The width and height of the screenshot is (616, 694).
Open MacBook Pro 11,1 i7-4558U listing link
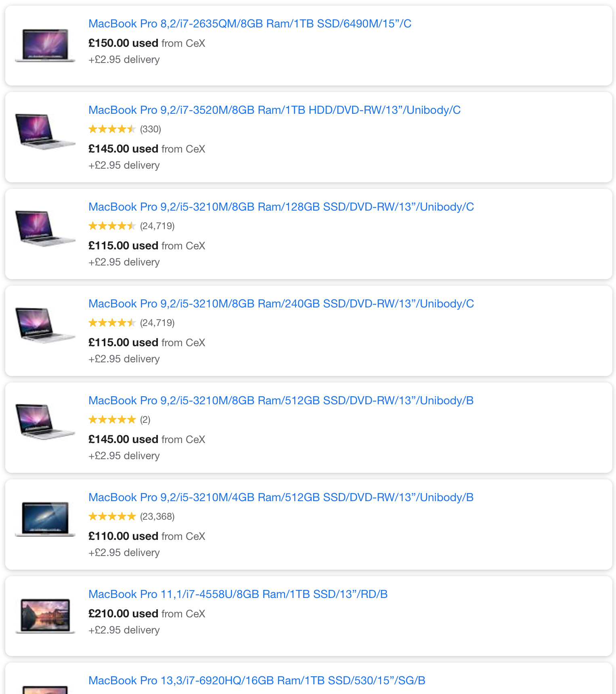point(238,594)
